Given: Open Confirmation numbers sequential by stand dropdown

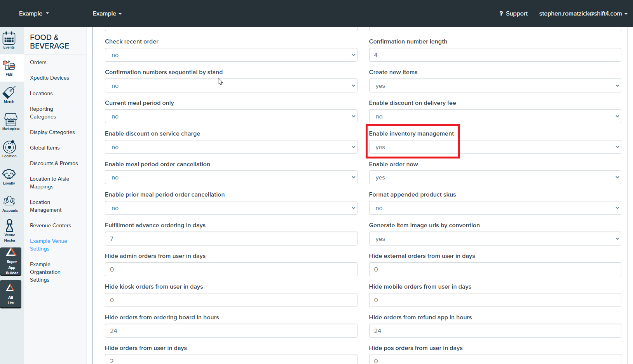Looking at the screenshot, I should click(x=231, y=85).
